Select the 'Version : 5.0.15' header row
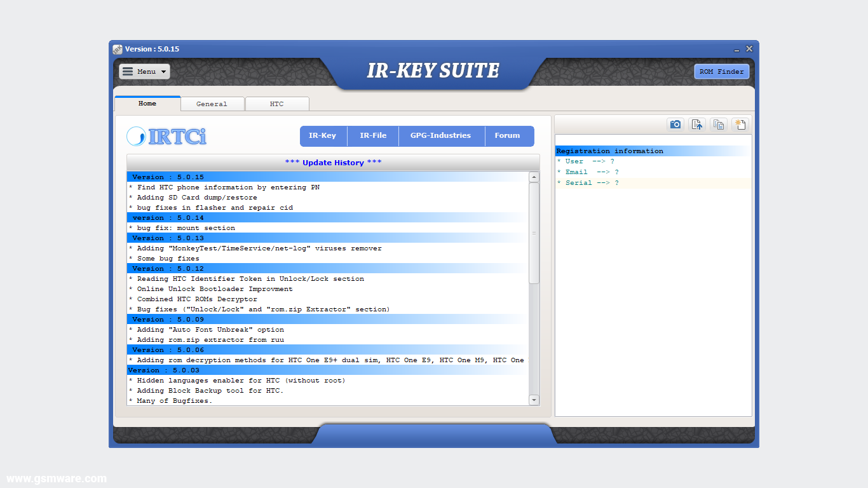This screenshot has height=488, width=868. (328, 177)
